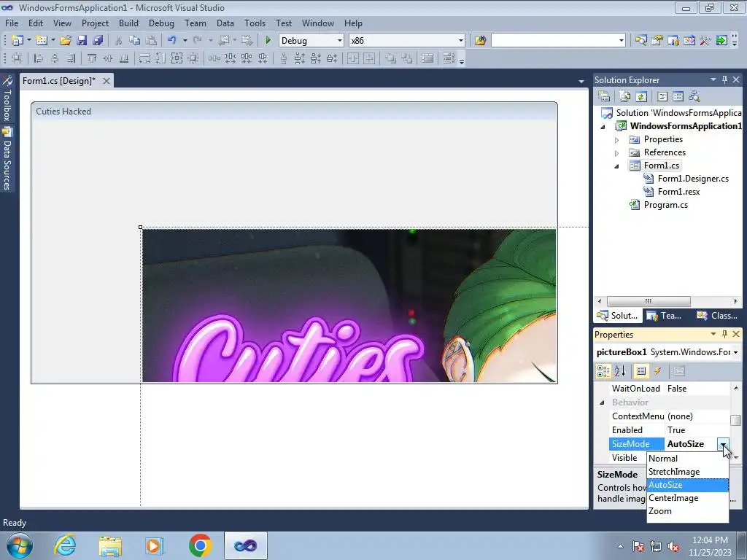Switch to the Team Explorer panel tab
Image resolution: width=747 pixels, height=560 pixels.
(665, 316)
